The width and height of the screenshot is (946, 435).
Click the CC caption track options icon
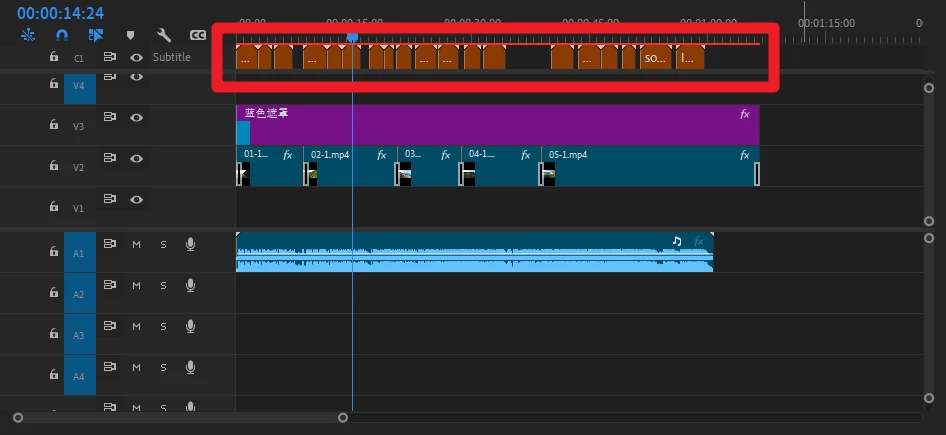pyautogui.click(x=198, y=36)
